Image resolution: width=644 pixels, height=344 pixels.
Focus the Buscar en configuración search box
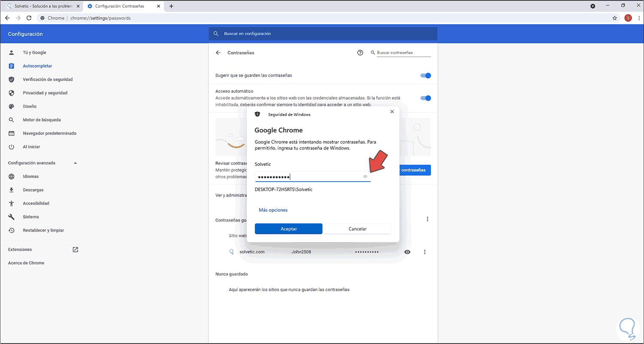[x=323, y=33]
